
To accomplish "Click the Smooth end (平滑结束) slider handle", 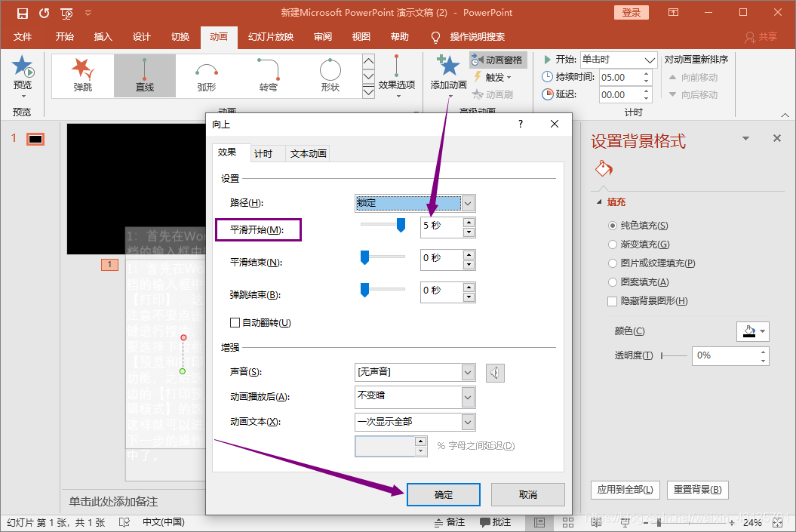I will coord(364,257).
